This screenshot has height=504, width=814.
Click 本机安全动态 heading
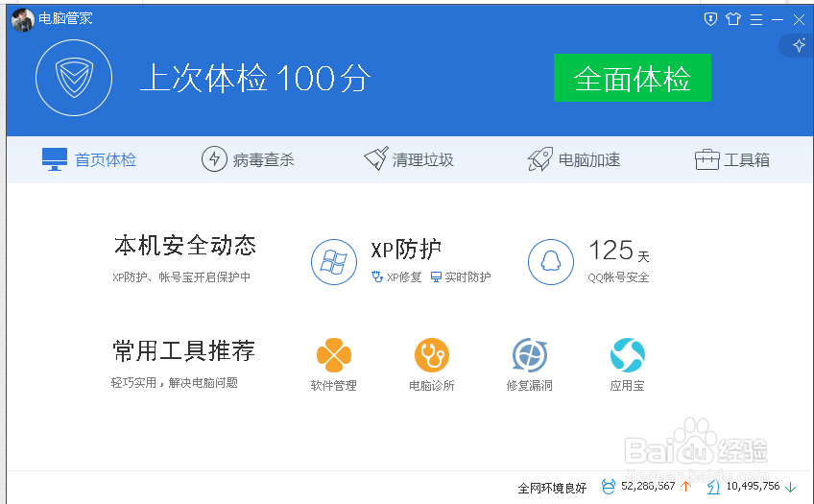(185, 246)
